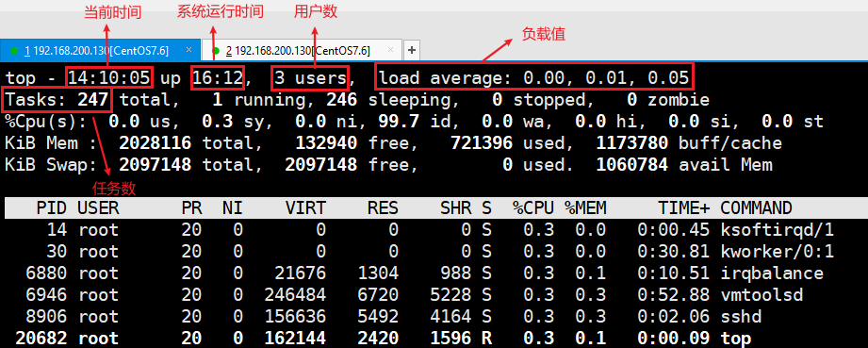
Task: Click uptime value 16:12
Action: click(x=217, y=77)
